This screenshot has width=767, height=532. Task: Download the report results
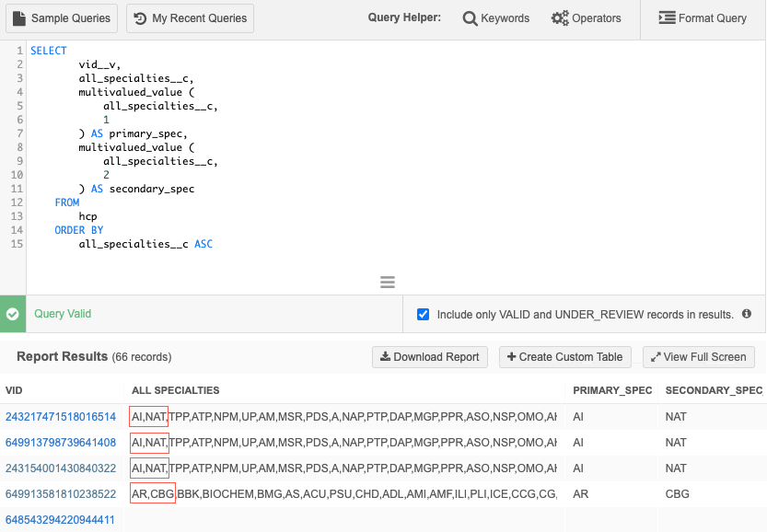430,357
